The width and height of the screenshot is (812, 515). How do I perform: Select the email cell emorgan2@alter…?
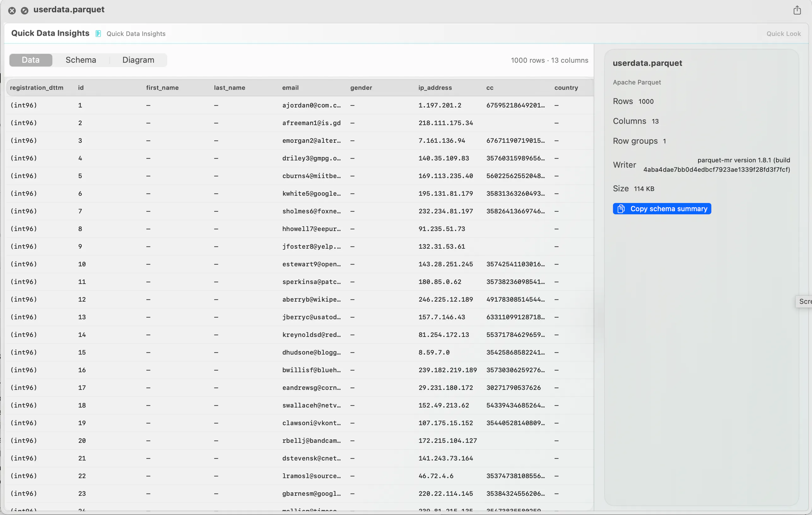pyautogui.click(x=312, y=141)
